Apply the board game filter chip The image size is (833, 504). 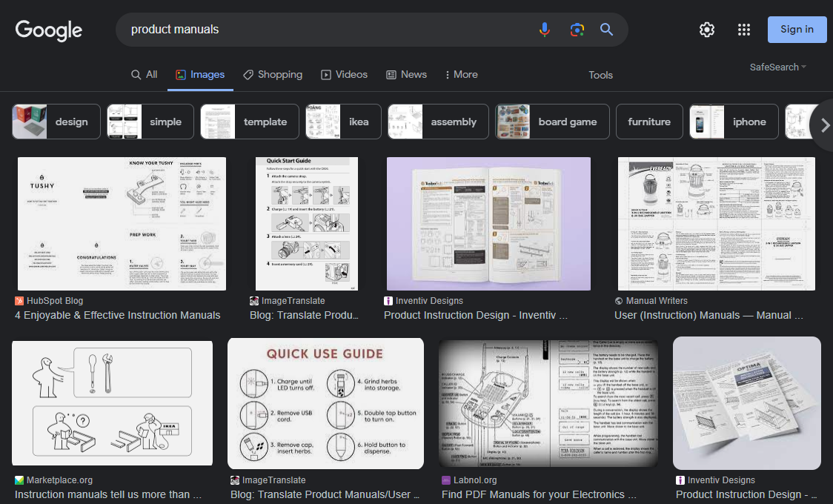tap(553, 122)
